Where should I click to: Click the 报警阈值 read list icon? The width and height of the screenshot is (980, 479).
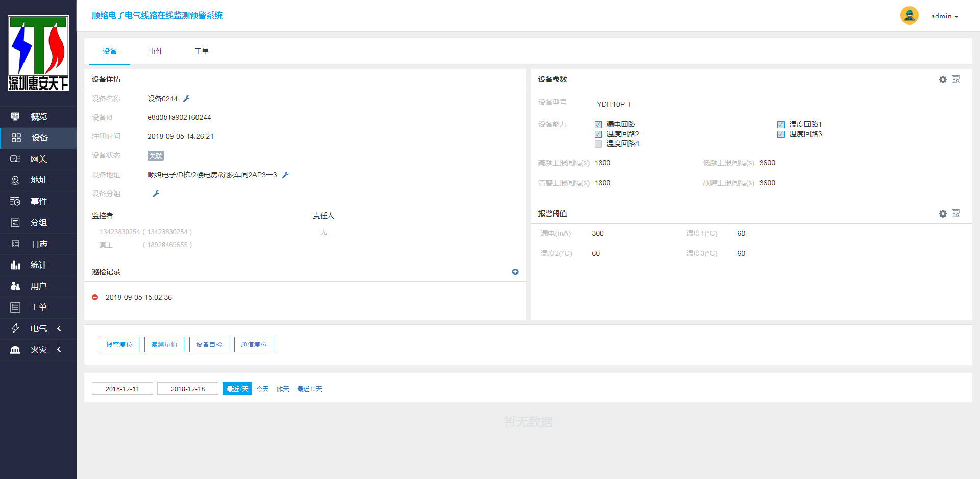click(956, 213)
